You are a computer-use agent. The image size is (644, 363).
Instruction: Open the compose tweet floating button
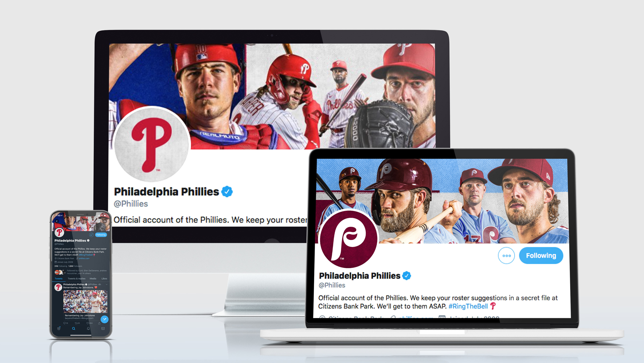104,319
